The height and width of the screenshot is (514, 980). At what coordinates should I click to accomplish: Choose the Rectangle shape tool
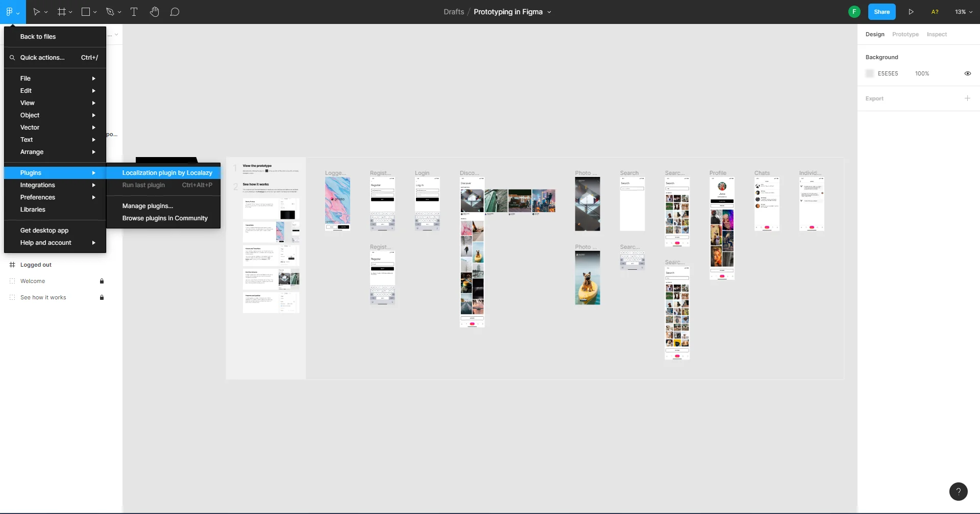coord(86,12)
